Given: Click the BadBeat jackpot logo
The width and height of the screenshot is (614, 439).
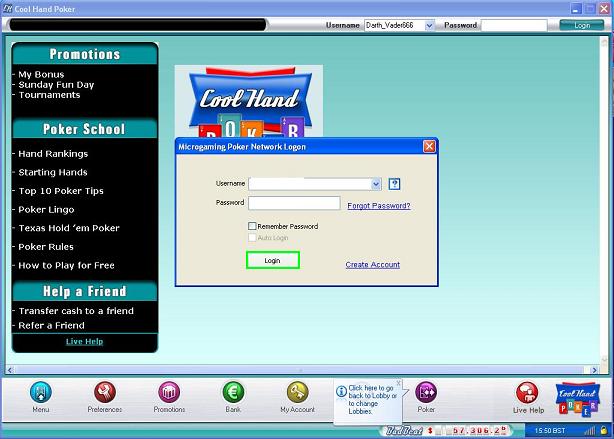Looking at the screenshot, I should [x=405, y=431].
